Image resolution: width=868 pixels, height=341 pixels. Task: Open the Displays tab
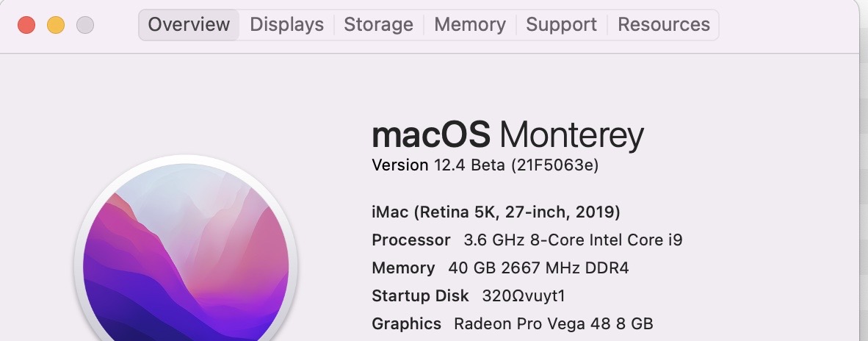[x=286, y=25]
